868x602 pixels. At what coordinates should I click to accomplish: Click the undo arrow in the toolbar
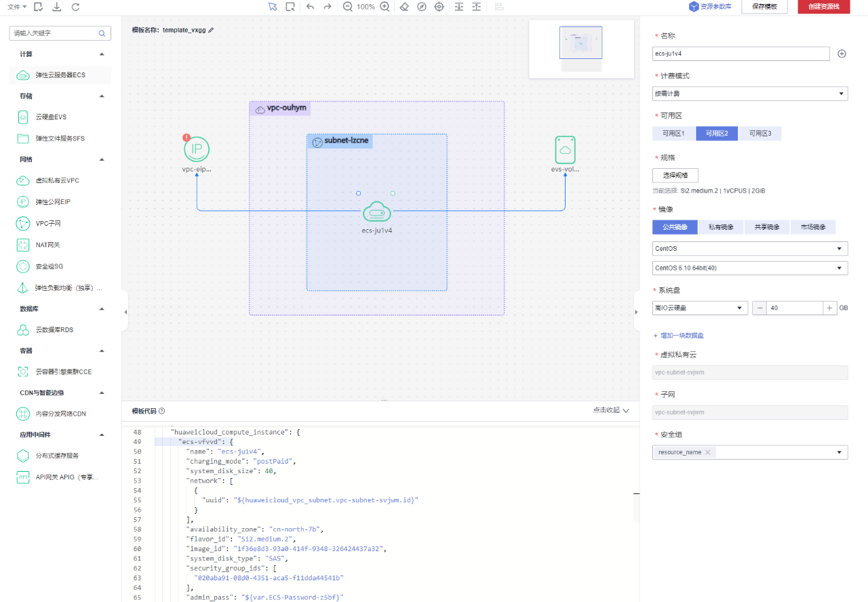[310, 7]
